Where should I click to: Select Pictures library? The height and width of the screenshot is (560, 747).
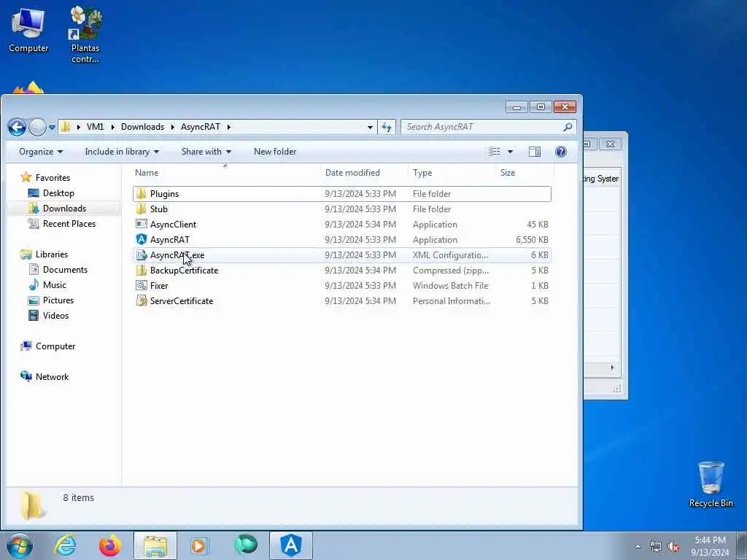58,300
